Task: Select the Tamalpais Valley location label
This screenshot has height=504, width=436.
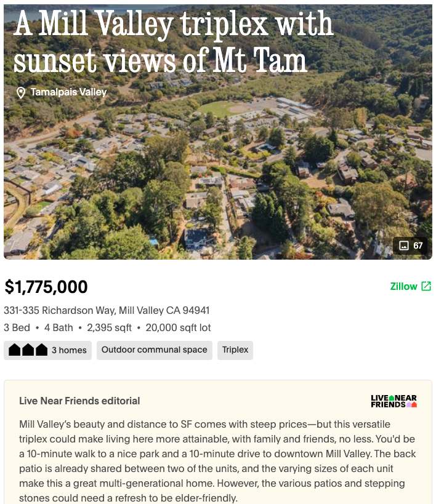Action: point(68,92)
